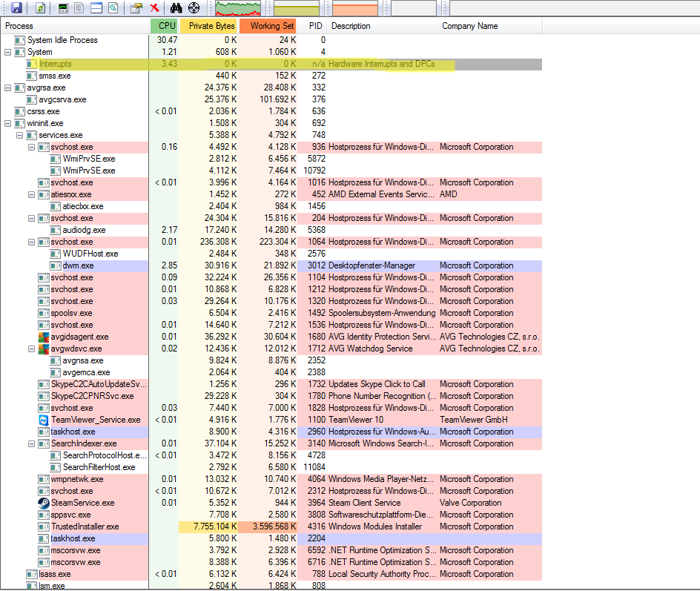Click the csrss.exe process icon
This screenshot has height=591, width=700.
pyautogui.click(x=19, y=111)
